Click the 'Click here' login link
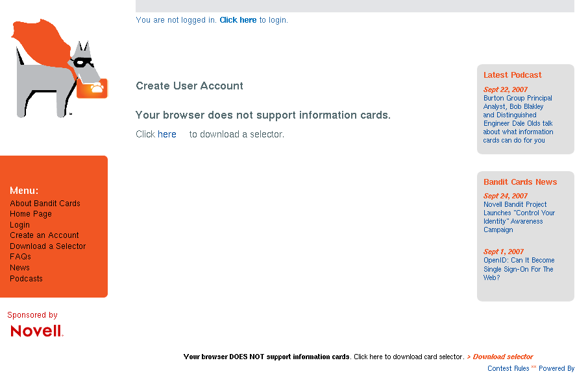The height and width of the screenshot is (389, 588). click(238, 20)
